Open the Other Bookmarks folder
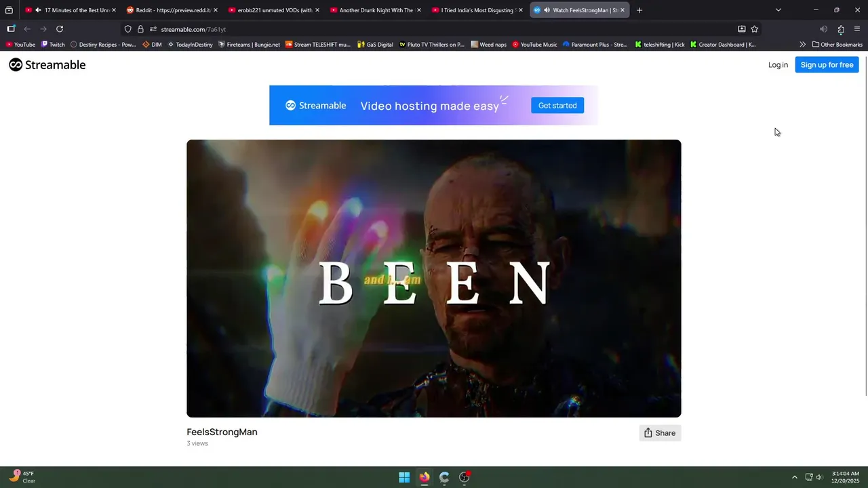Image resolution: width=868 pixels, height=488 pixels. tap(837, 45)
